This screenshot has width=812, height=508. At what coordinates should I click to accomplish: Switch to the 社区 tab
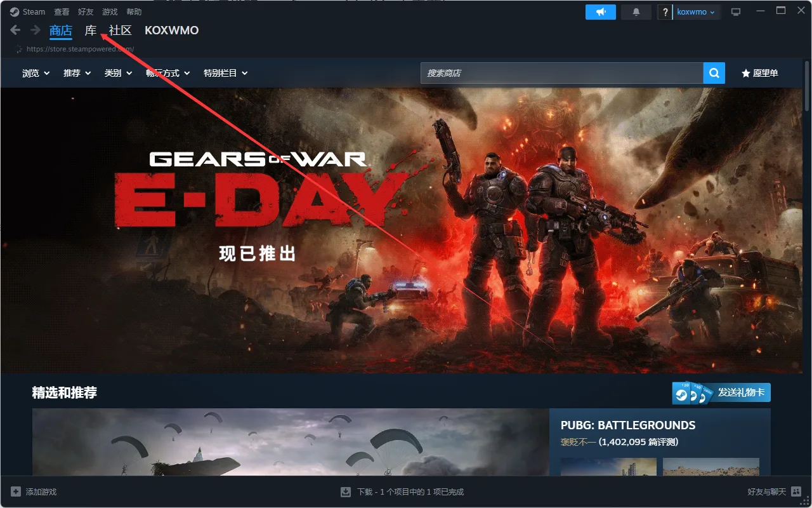coord(121,30)
